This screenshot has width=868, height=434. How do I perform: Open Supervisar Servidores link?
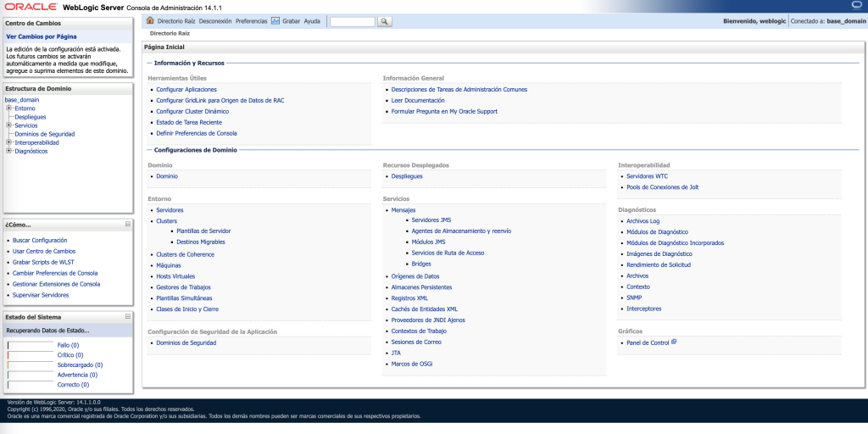[41, 295]
